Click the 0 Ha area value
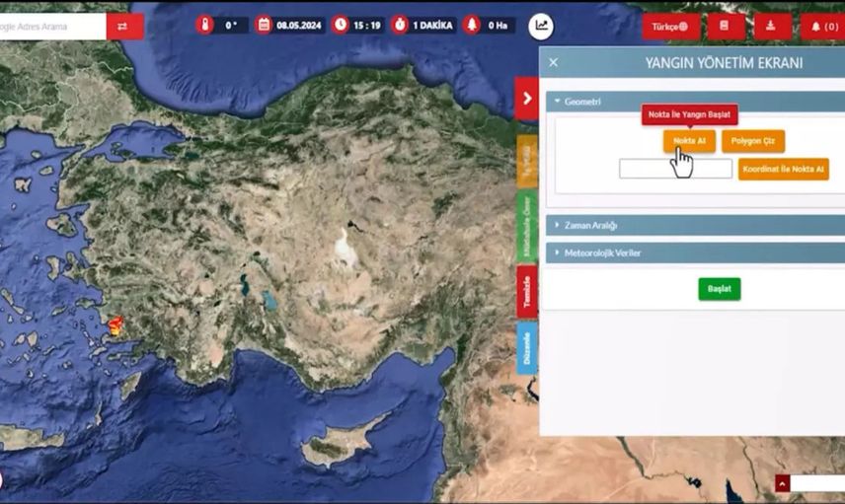Viewport: 845px width, 504px height. pos(498,26)
